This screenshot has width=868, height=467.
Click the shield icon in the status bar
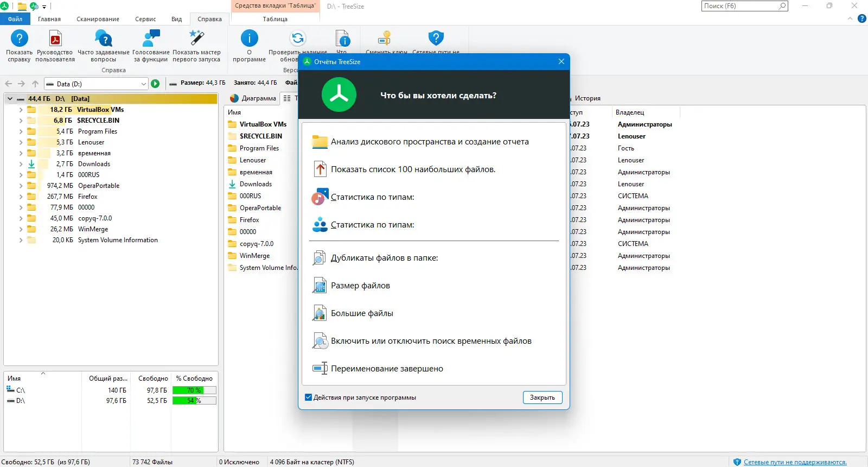pos(737,462)
